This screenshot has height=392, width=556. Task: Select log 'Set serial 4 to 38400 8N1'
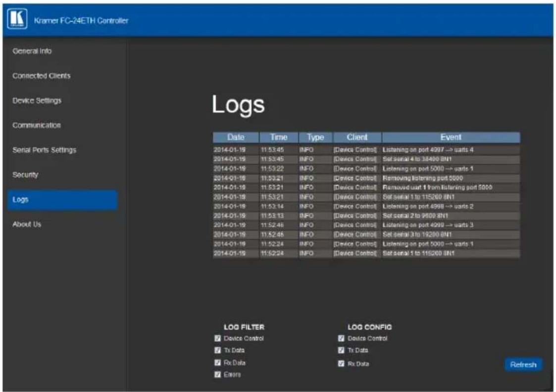pos(366,159)
